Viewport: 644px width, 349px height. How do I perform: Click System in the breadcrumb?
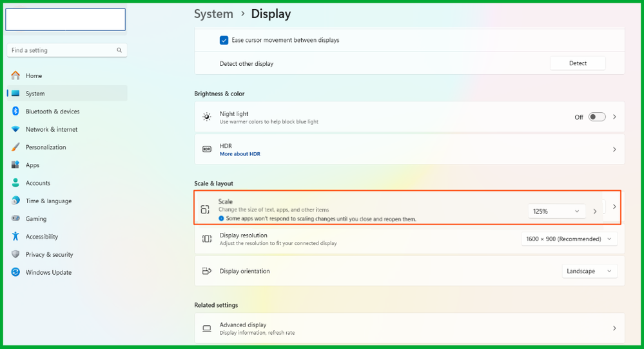pos(213,14)
